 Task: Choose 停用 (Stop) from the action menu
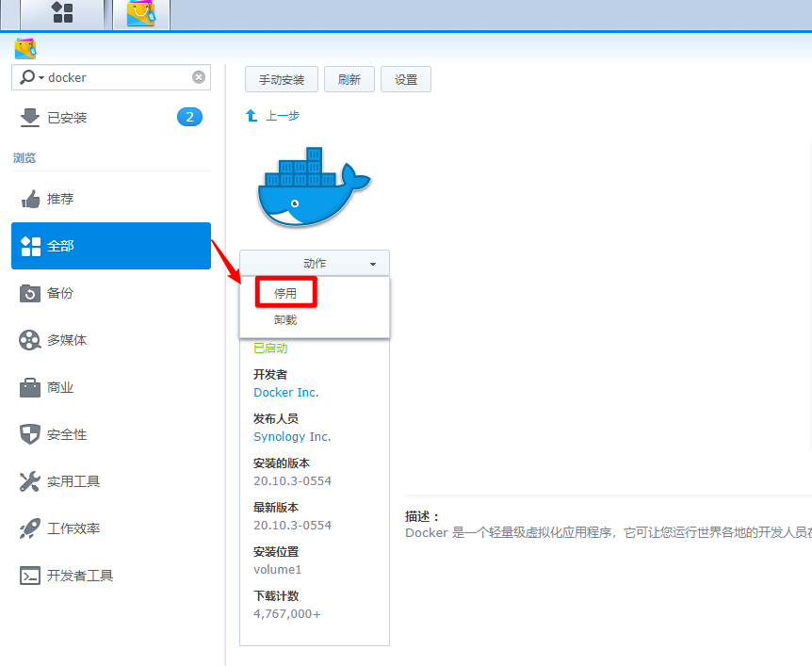tap(284, 292)
